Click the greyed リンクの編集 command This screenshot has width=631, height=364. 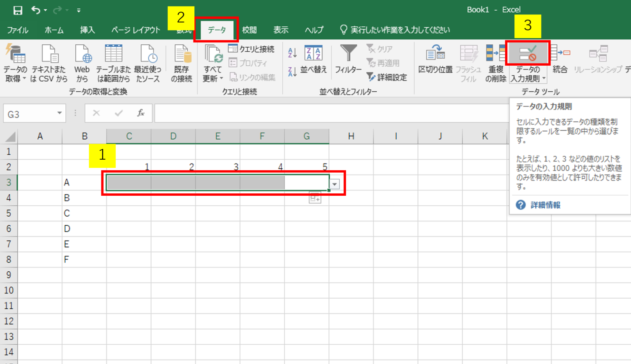[x=252, y=77]
